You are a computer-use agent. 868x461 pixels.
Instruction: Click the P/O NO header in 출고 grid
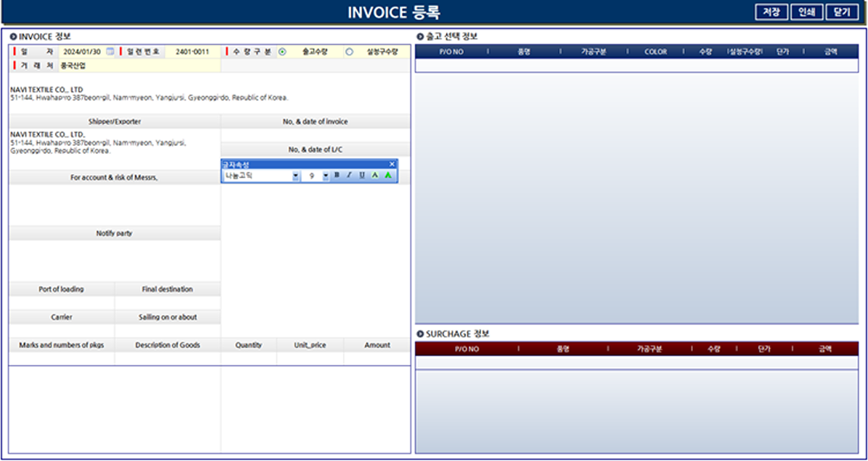click(451, 52)
